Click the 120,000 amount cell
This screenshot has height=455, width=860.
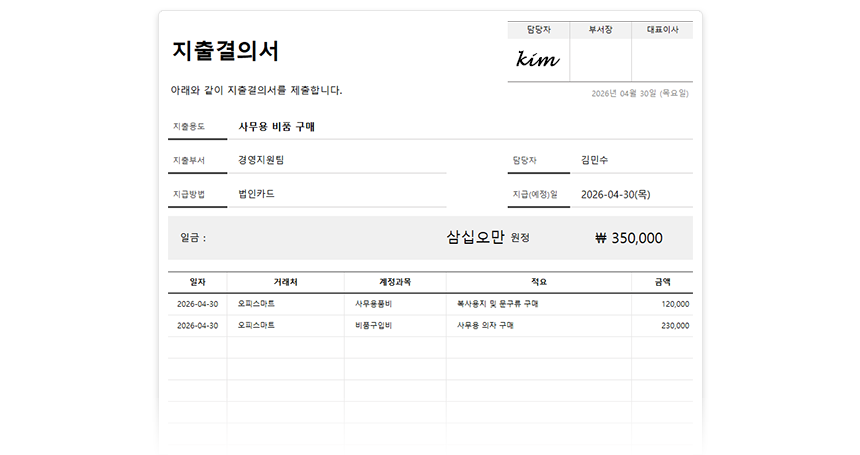pyautogui.click(x=662, y=304)
